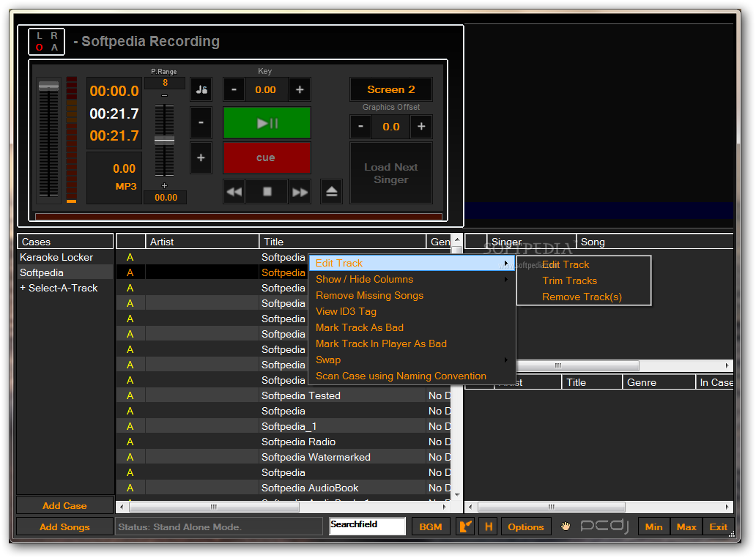Click the Song column header

coord(655,242)
